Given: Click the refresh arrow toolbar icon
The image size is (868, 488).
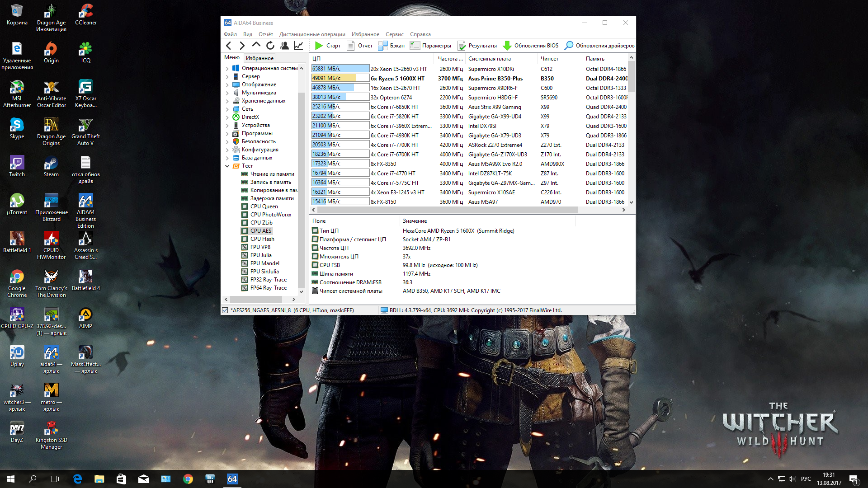Looking at the screenshot, I should coord(270,46).
